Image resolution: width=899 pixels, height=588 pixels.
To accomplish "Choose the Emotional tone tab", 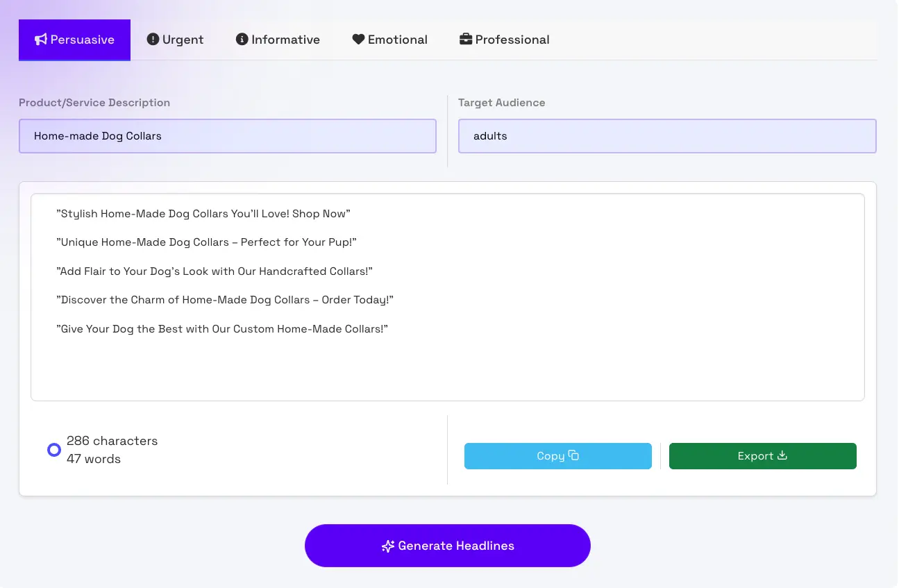I will [x=389, y=40].
